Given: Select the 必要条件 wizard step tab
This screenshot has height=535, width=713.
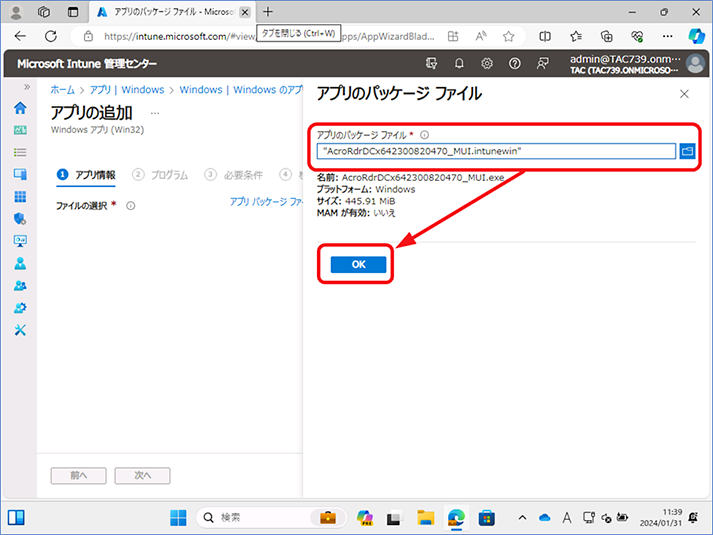Looking at the screenshot, I should 234,175.
